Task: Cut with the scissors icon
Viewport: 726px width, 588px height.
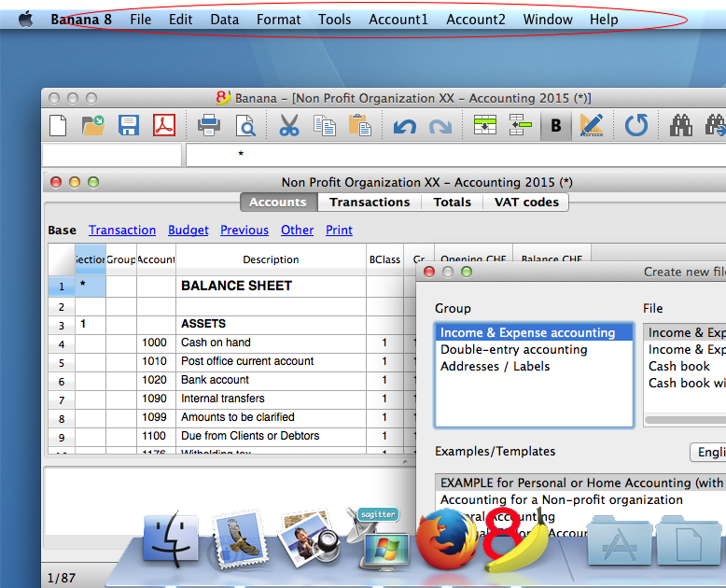Action: 289,125
